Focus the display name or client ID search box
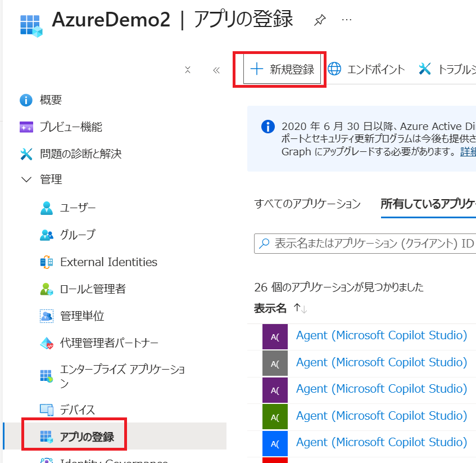The image size is (476, 463). tap(365, 244)
